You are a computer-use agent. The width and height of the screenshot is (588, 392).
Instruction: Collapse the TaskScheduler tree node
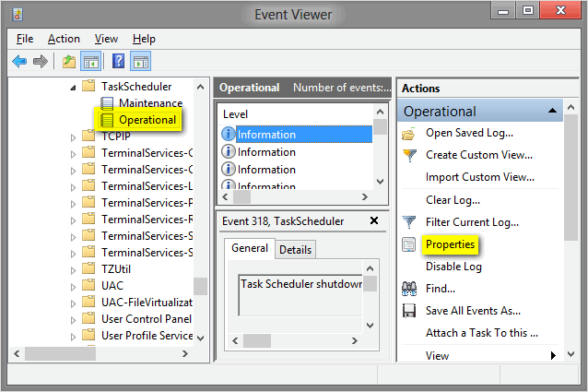[x=74, y=86]
